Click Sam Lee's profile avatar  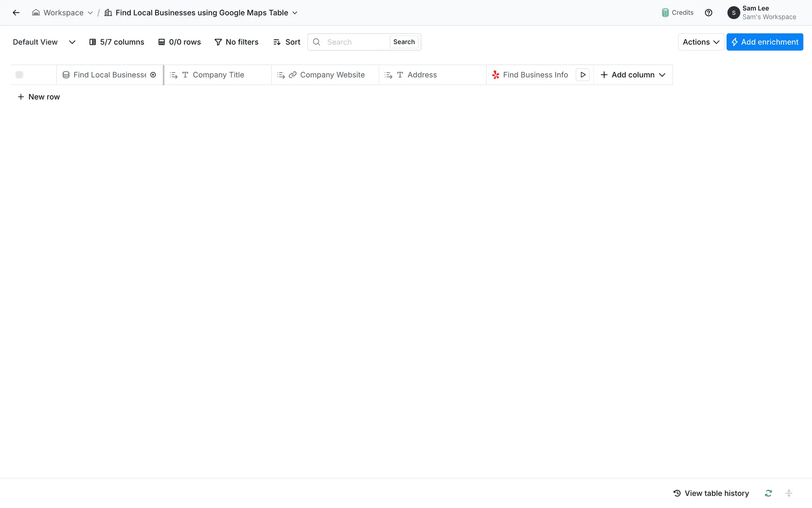733,13
